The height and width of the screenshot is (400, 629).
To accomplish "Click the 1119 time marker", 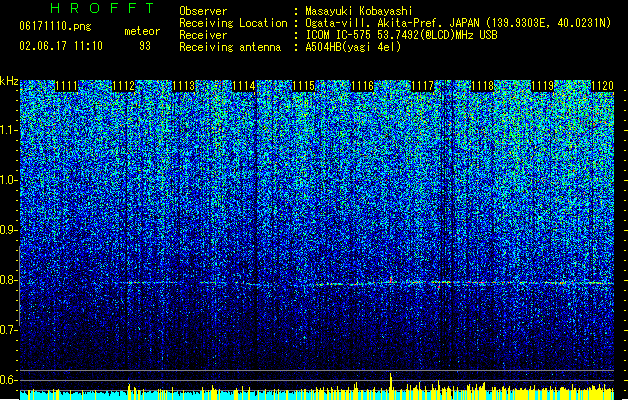I will point(542,86).
